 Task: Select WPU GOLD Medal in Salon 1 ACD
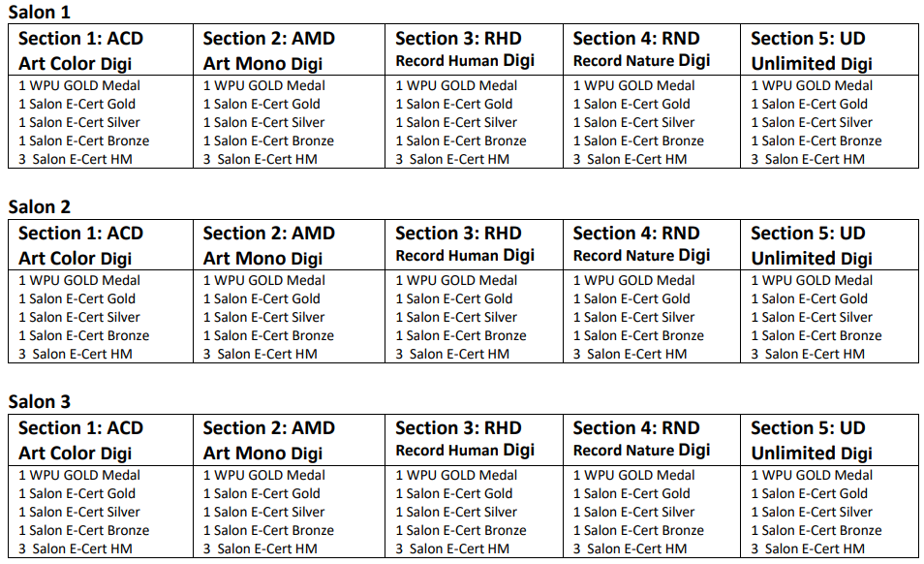(x=79, y=85)
